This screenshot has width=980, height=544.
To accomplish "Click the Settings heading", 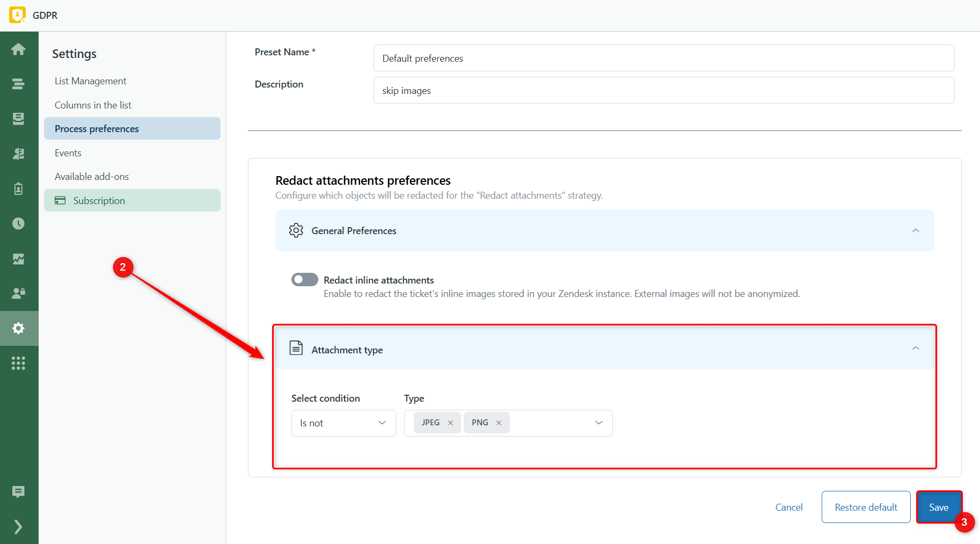I will tap(74, 54).
